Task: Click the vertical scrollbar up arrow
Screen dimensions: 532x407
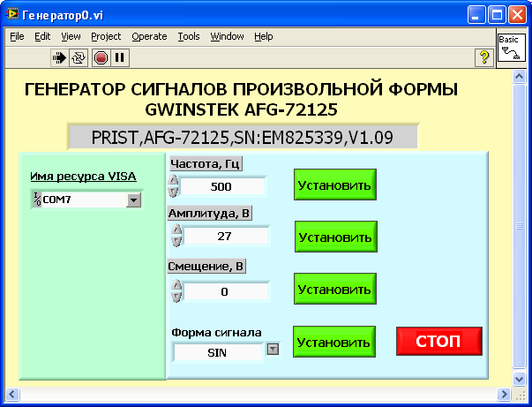Action: (x=519, y=77)
